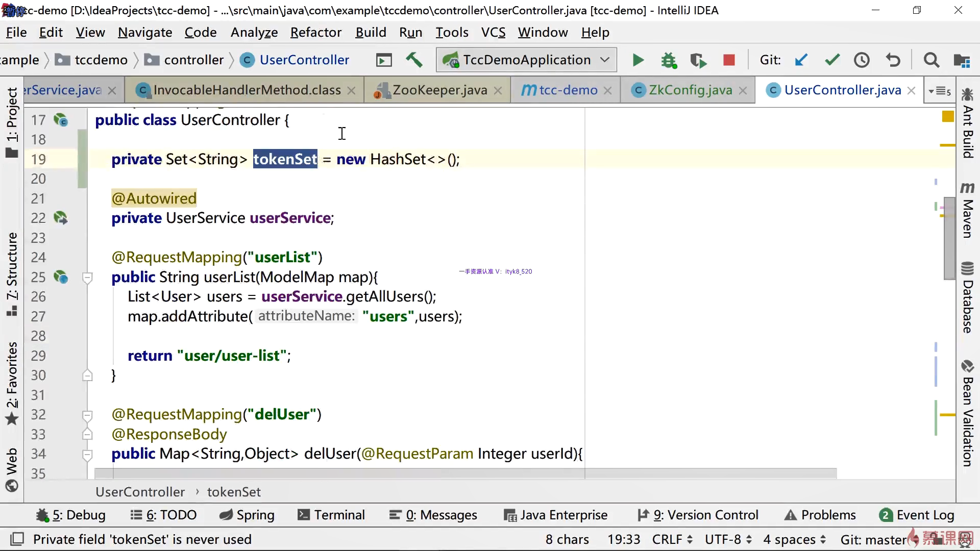Show Git history clock icon

point(862,60)
